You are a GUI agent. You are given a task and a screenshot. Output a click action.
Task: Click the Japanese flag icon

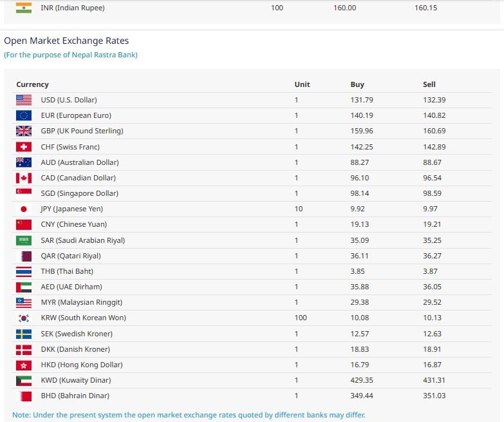coord(24,209)
